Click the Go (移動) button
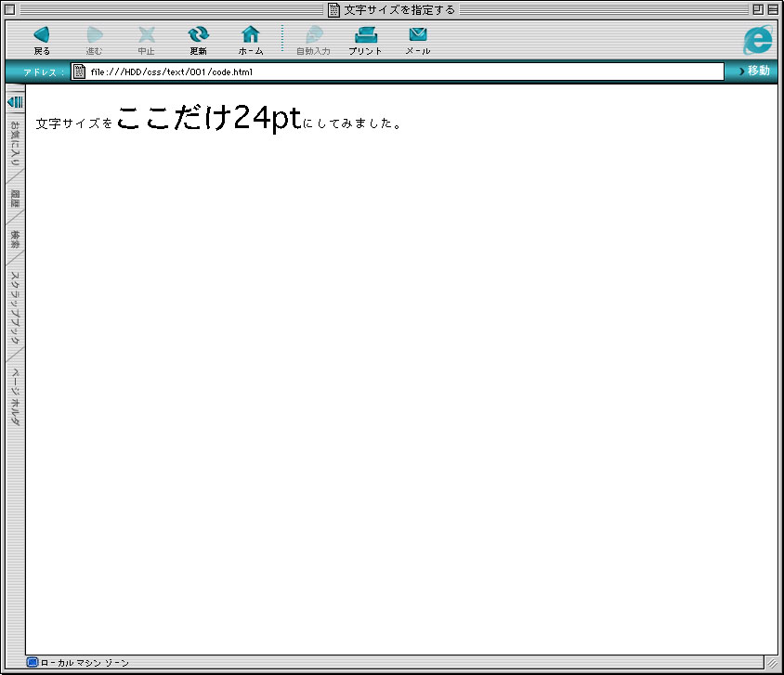The width and height of the screenshot is (784, 675). click(x=754, y=71)
